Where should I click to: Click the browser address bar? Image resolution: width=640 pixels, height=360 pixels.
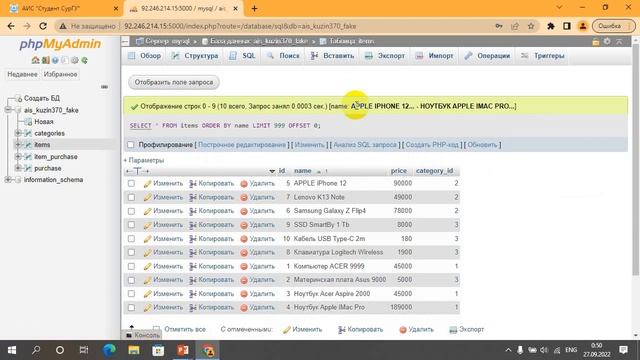click(x=306, y=26)
